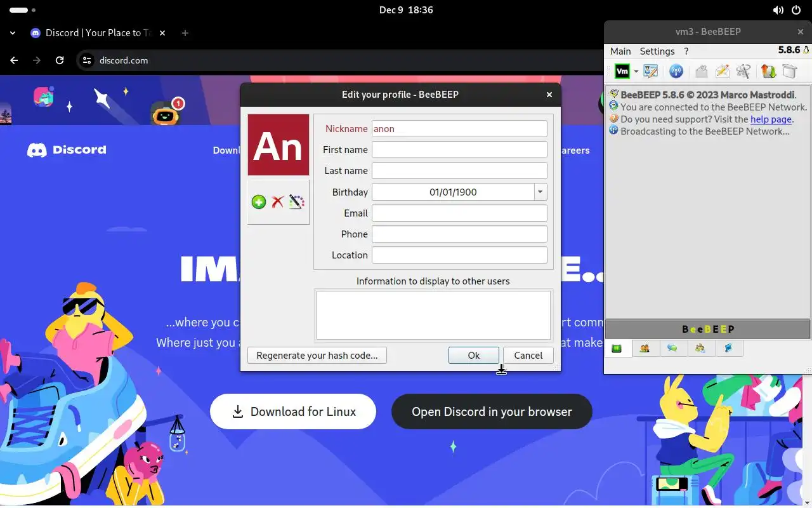Click the edit profile card icon in BeeBEEP toolbar

[x=651, y=71]
